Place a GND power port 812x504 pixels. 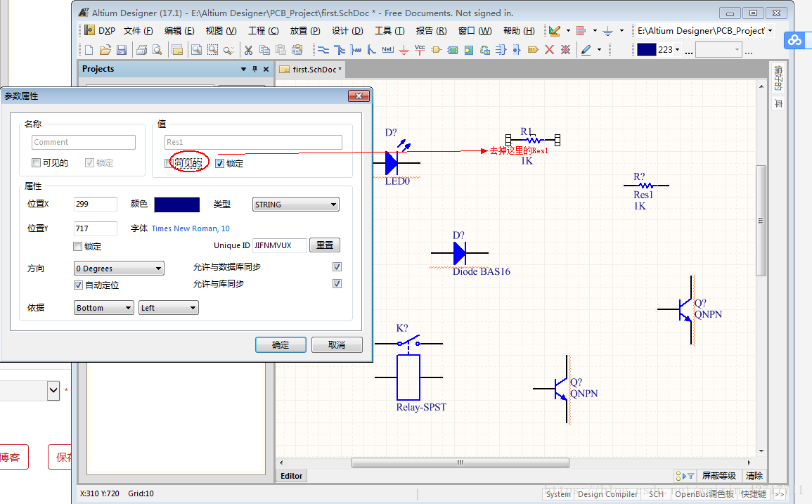(404, 50)
